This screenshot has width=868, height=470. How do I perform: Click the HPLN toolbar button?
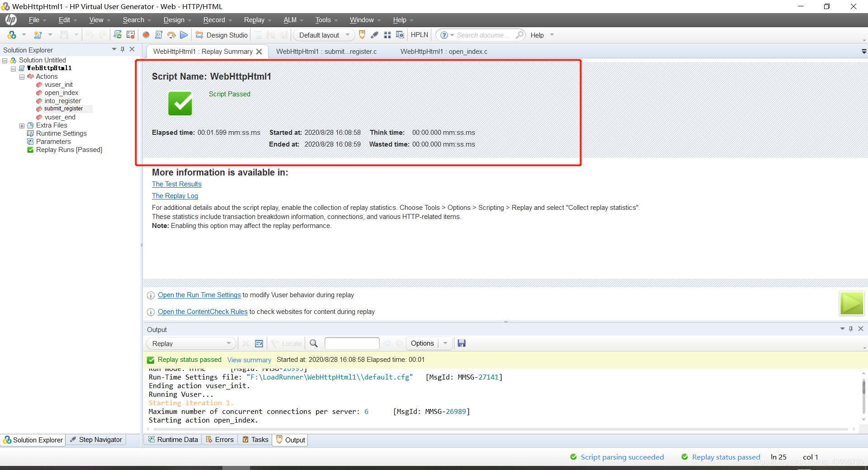click(x=420, y=35)
